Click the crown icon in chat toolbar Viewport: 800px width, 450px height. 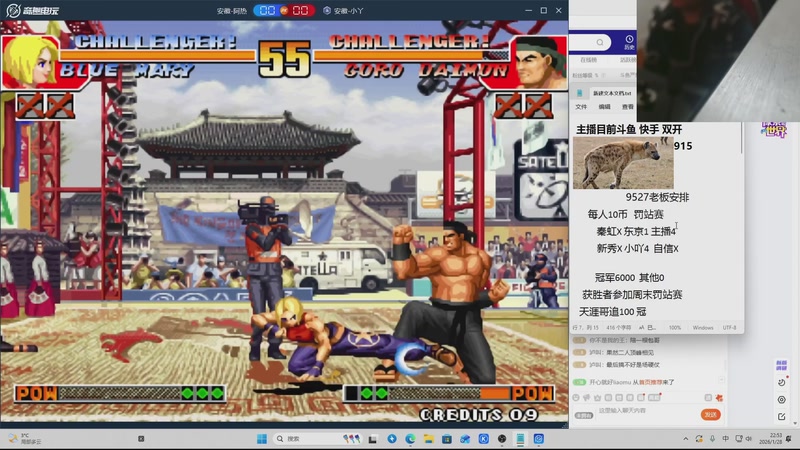(x=597, y=397)
